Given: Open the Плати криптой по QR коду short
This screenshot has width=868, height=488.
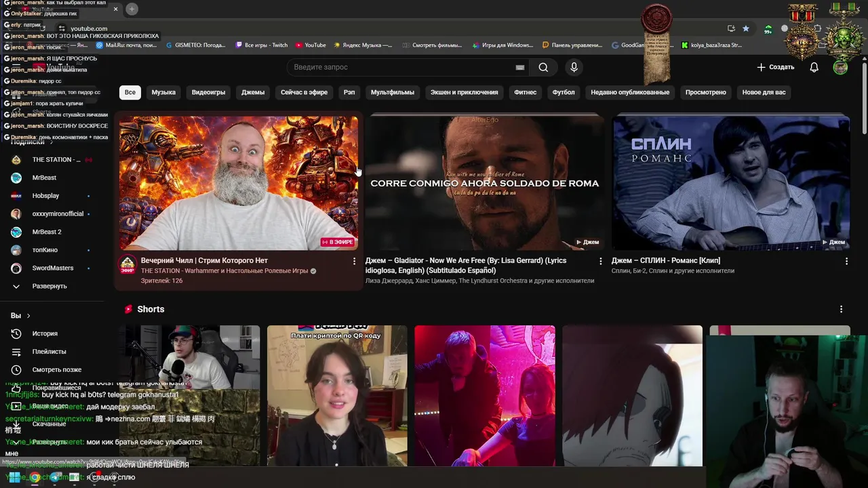Looking at the screenshot, I should [337, 396].
